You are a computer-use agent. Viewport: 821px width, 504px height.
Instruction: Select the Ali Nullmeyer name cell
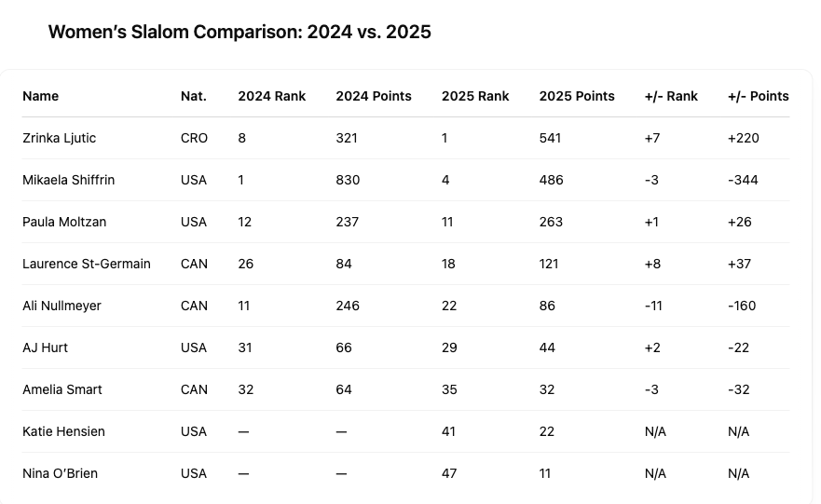(x=62, y=306)
